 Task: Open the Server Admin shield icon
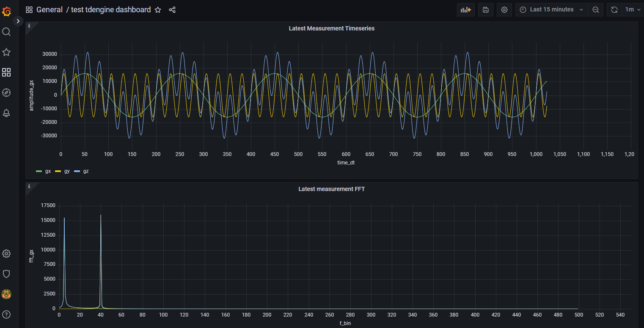pos(6,274)
